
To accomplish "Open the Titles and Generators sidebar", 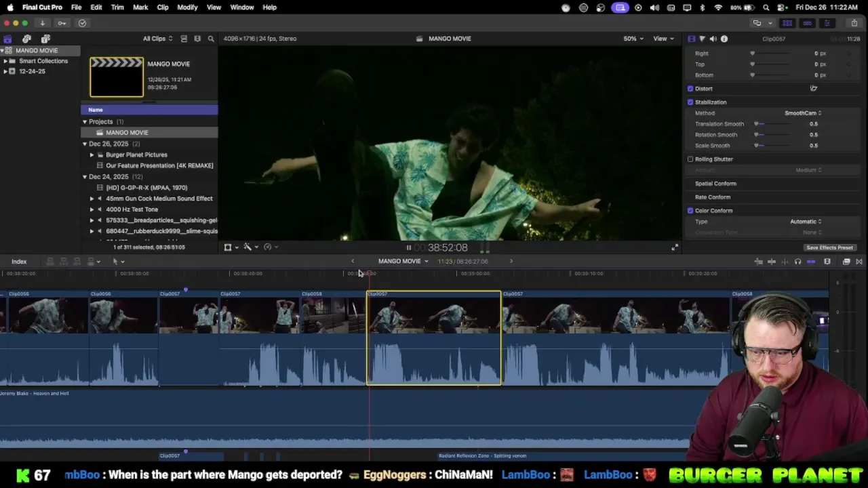I will pos(45,39).
